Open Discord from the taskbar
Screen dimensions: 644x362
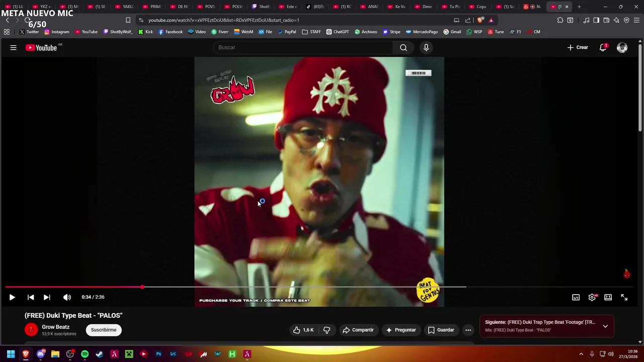(41, 354)
